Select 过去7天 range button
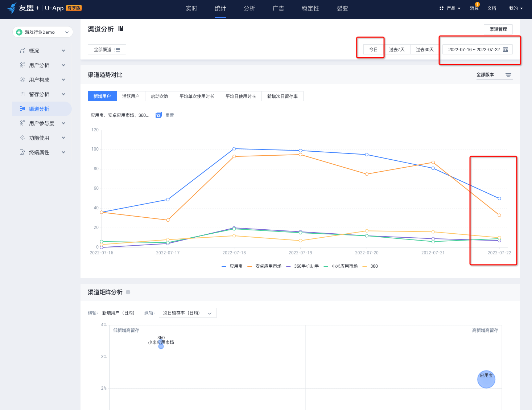The image size is (532, 410). [x=397, y=50]
